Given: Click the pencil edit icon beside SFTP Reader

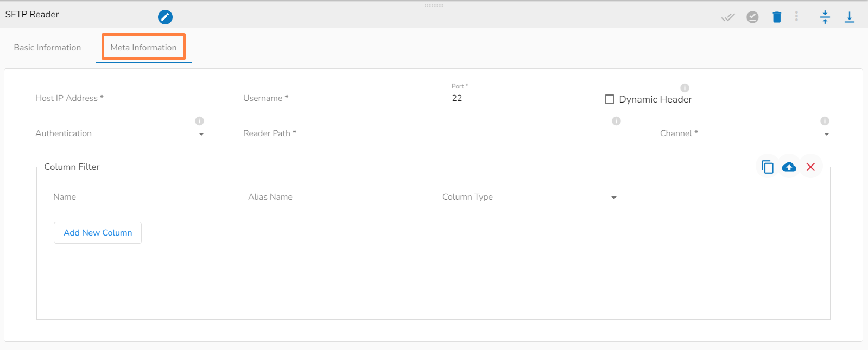Looking at the screenshot, I should pos(165,17).
